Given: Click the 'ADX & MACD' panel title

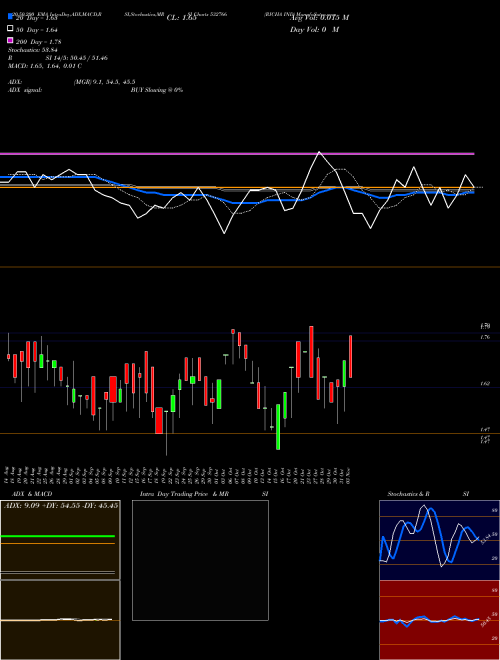Looking at the screenshot, I should click(x=32, y=494).
